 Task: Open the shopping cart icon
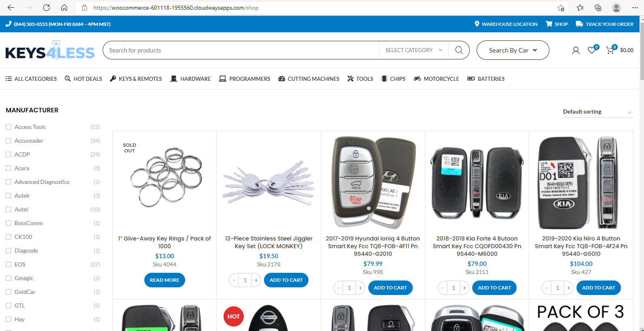[x=610, y=50]
